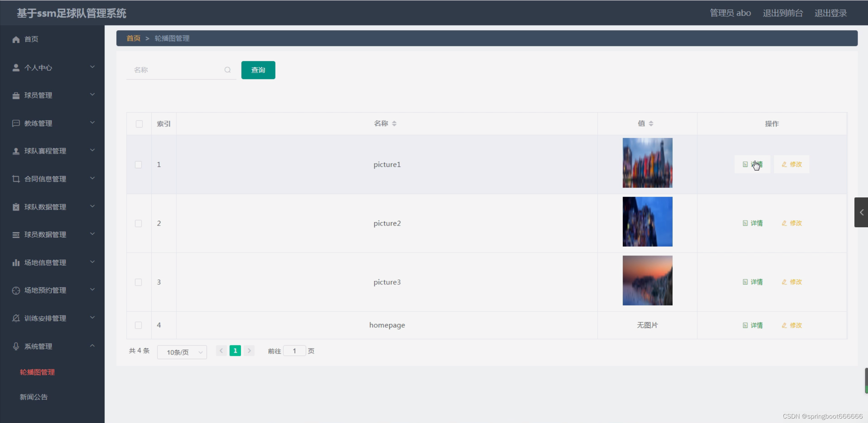Click the sort arrows beside 名称 column
The height and width of the screenshot is (423, 868).
click(394, 123)
